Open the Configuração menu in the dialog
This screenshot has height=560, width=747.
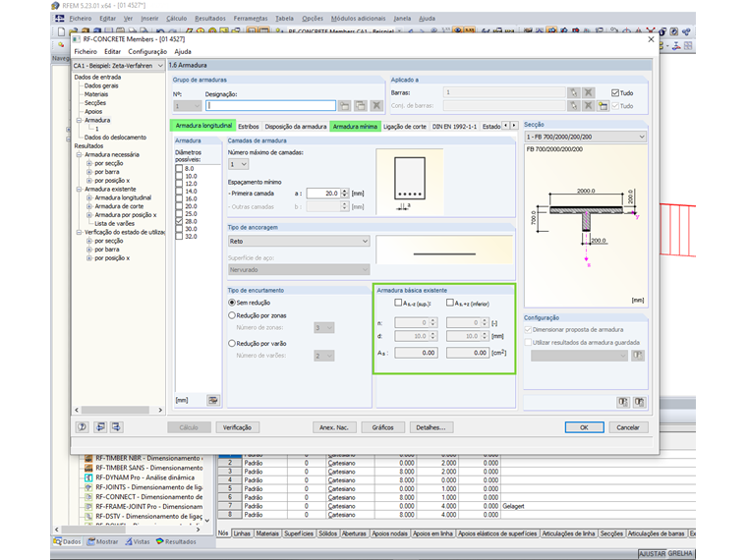pos(147,51)
